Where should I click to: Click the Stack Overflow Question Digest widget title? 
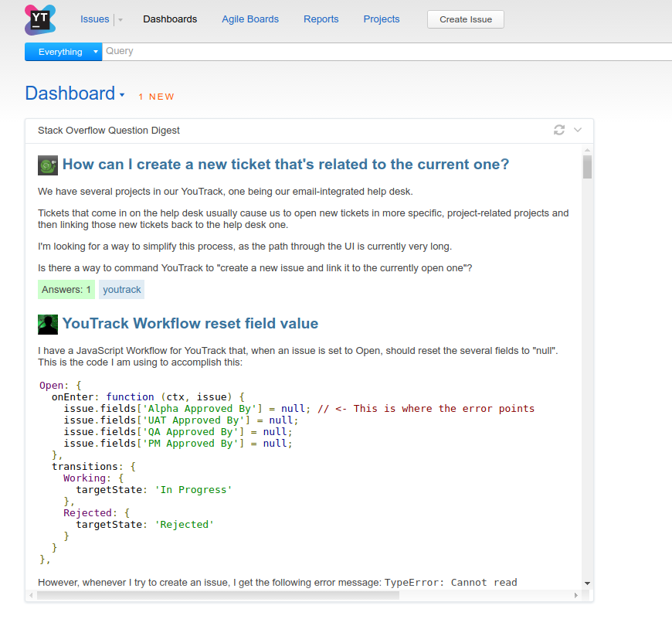click(109, 131)
